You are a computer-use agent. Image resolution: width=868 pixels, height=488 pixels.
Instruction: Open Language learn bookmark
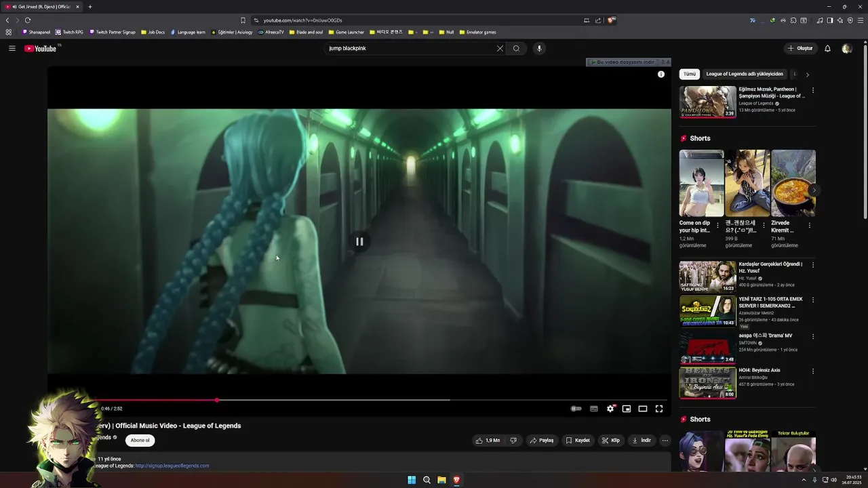tap(188, 32)
